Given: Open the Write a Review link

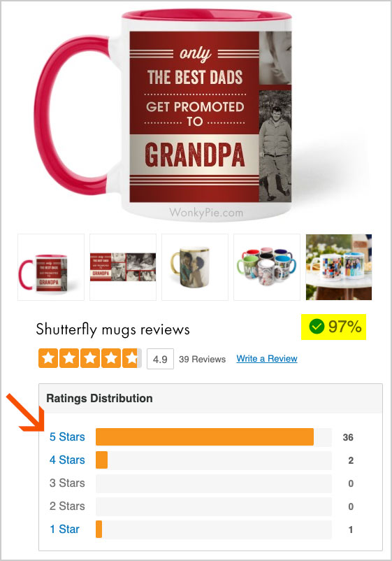Looking at the screenshot, I should [267, 359].
